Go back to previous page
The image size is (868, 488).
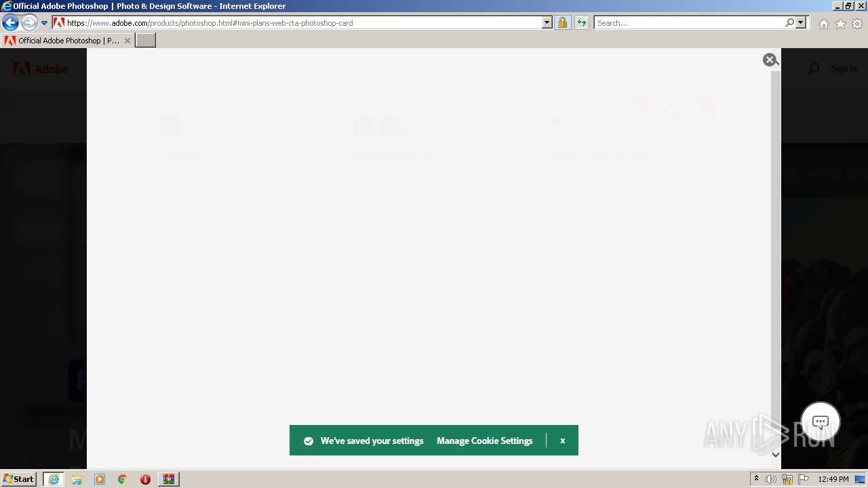tap(10, 22)
